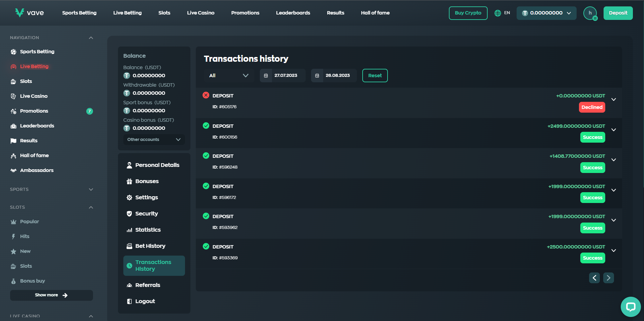Click the Vave logo
The width and height of the screenshot is (644, 321).
click(29, 13)
